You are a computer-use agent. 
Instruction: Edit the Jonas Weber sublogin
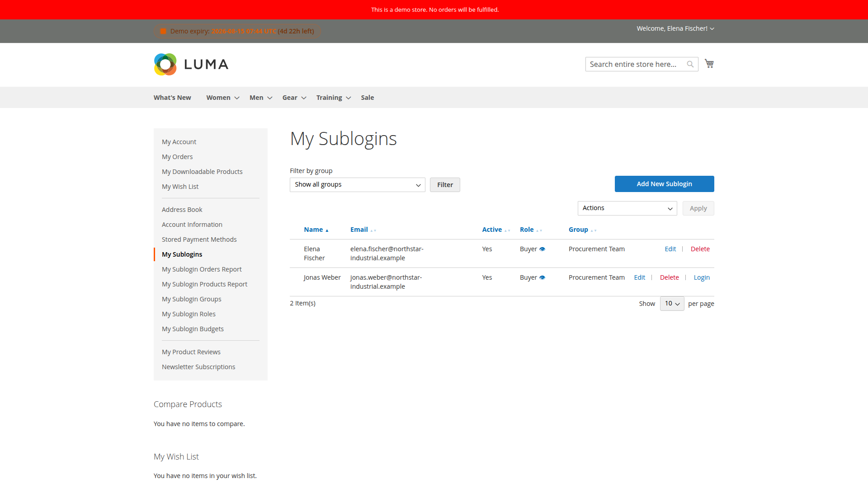click(x=639, y=277)
